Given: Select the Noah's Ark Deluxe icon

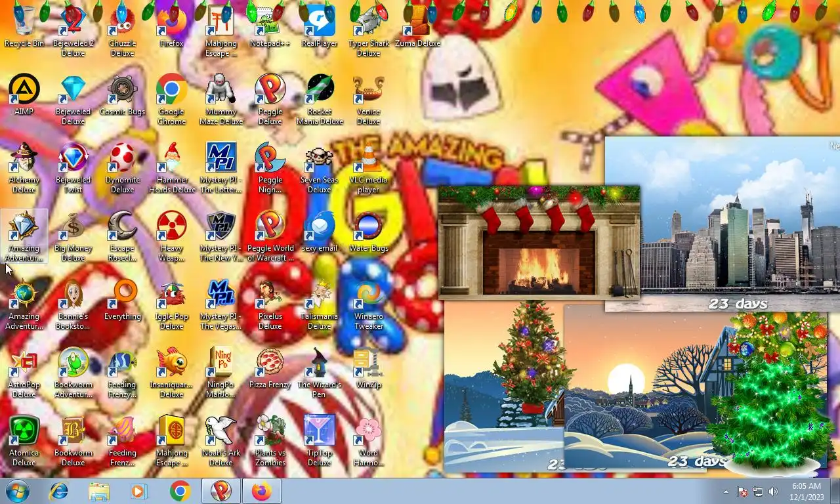Looking at the screenshot, I should pyautogui.click(x=220, y=441).
